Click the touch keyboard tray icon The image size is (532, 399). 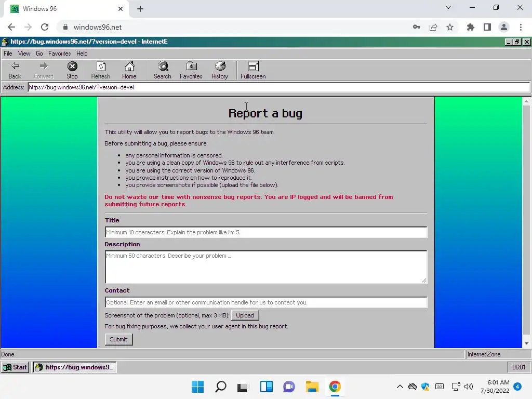440,387
